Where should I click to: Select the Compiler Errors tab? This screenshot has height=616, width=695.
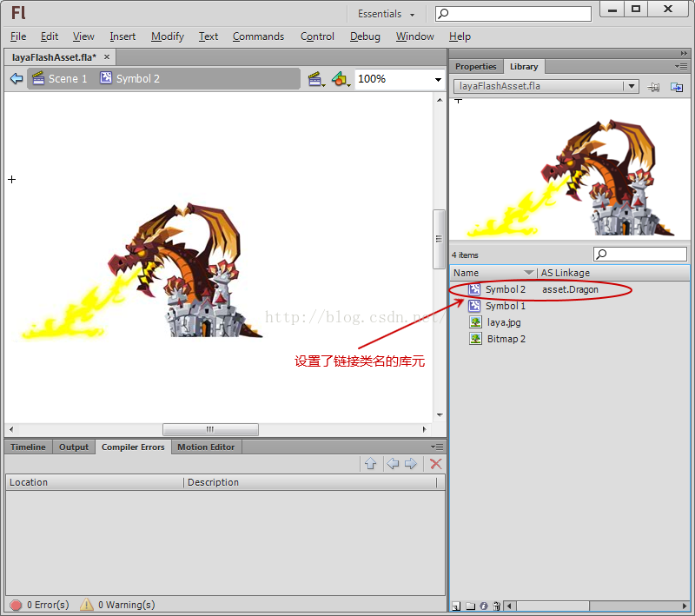133,447
